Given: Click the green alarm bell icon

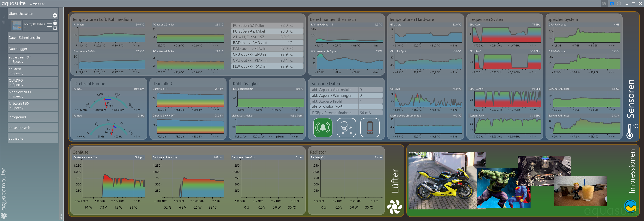Looking at the screenshot, I should pos(322,128).
